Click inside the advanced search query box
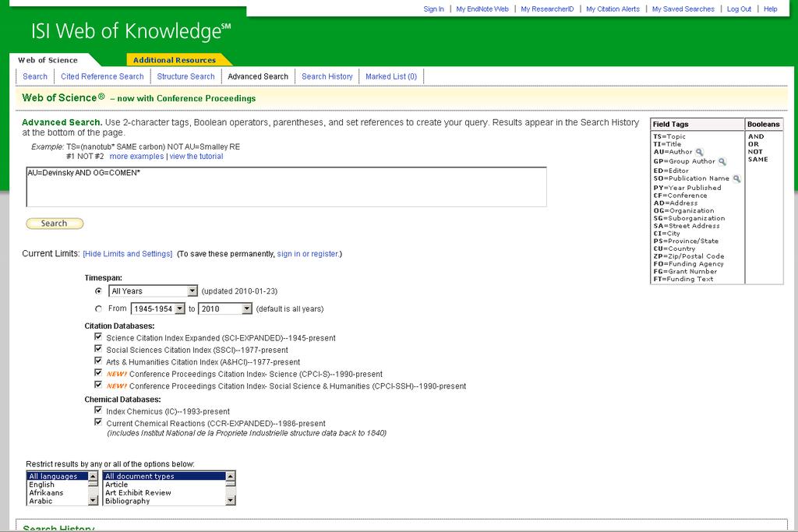The image size is (798, 532). point(287,187)
